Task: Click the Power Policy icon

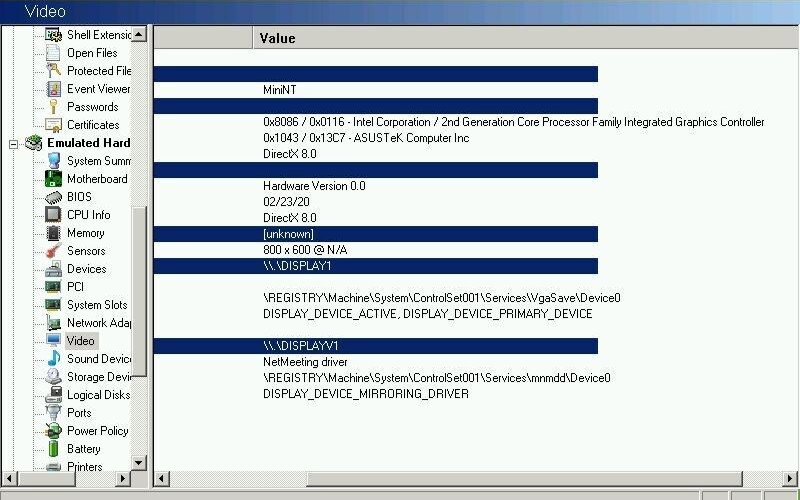Action: (x=53, y=431)
